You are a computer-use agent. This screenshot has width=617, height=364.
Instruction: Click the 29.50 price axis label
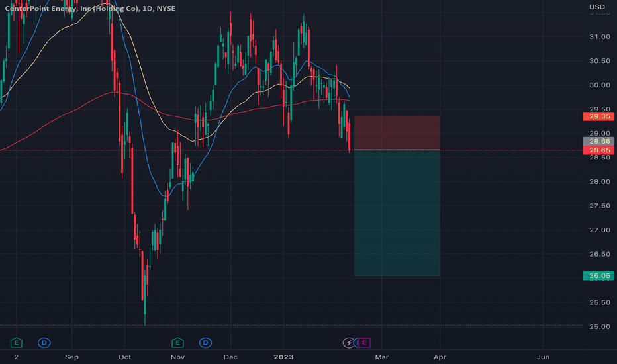[600, 109]
